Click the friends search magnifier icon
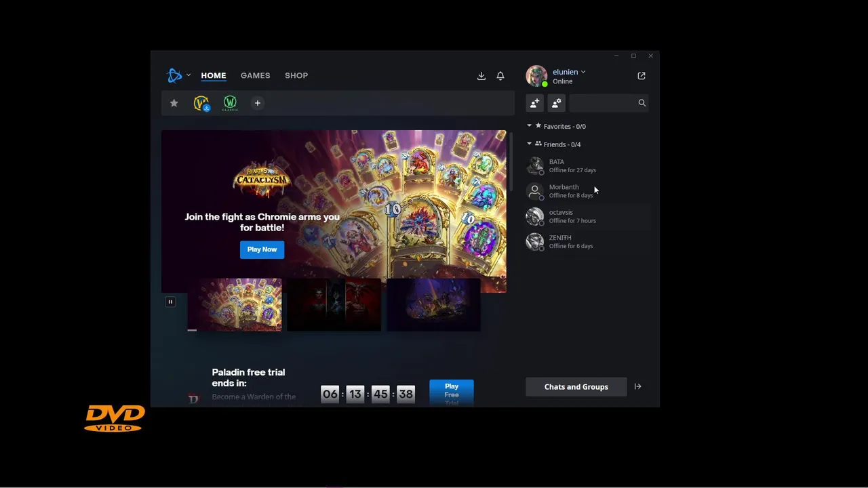The height and width of the screenshot is (488, 868). coord(642,103)
